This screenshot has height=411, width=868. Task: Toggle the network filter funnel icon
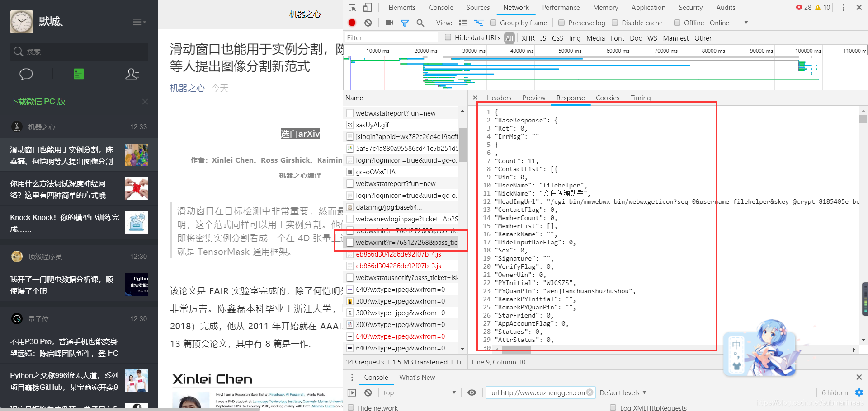click(x=405, y=23)
